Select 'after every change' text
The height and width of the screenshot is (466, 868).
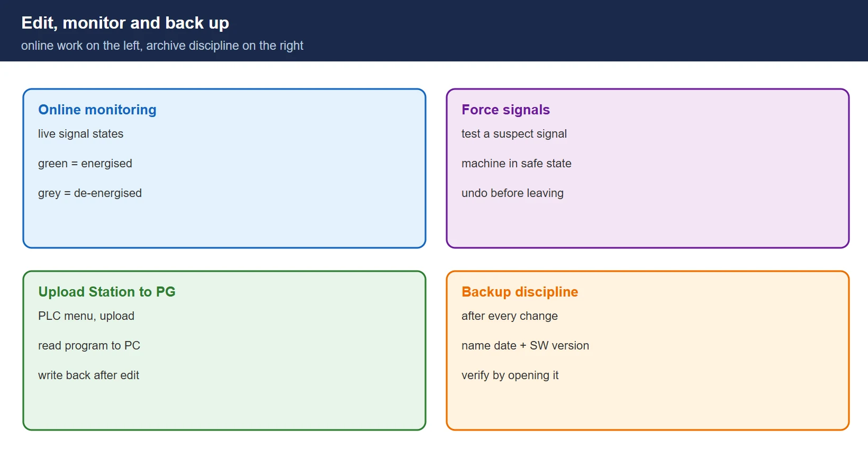[x=510, y=316]
